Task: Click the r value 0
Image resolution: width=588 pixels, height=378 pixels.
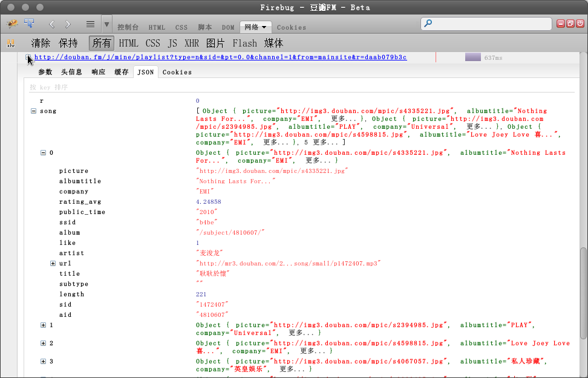Action: click(x=198, y=101)
